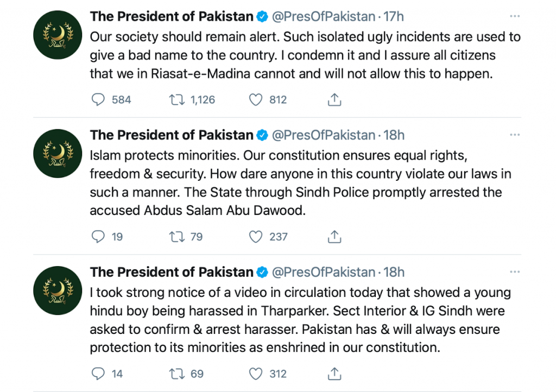Image resolution: width=556 pixels, height=392 pixels.
Task: Like the tweet with 312 likes
Action: 255,373
